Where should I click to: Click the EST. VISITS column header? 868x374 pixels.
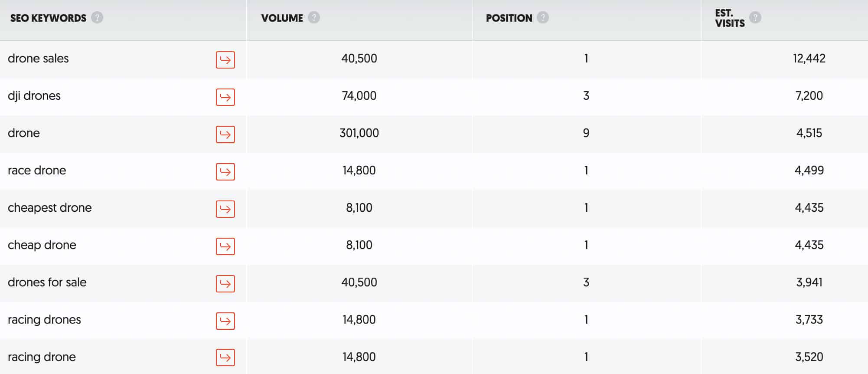[x=730, y=18]
